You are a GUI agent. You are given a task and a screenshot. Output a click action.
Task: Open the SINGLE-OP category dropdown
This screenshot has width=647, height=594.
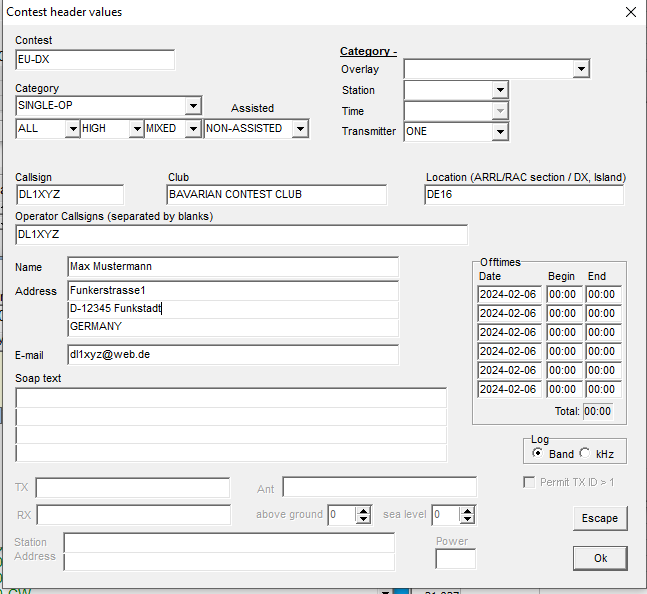pos(193,106)
